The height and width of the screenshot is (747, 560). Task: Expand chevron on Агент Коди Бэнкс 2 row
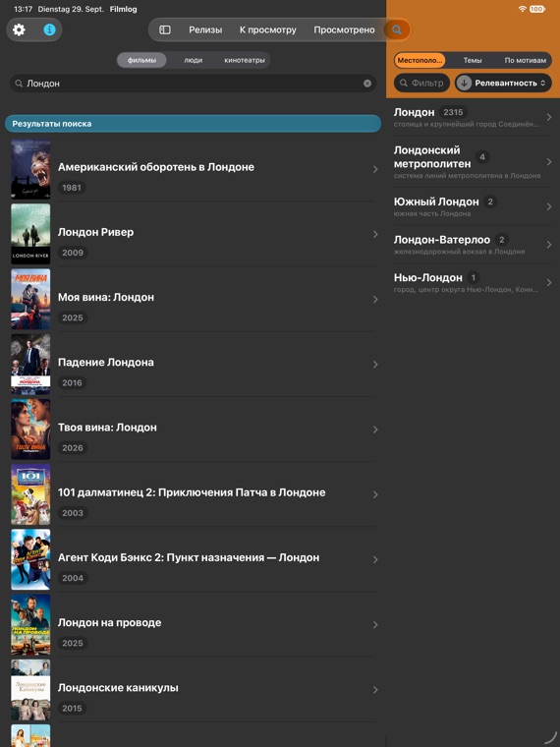pyautogui.click(x=375, y=560)
